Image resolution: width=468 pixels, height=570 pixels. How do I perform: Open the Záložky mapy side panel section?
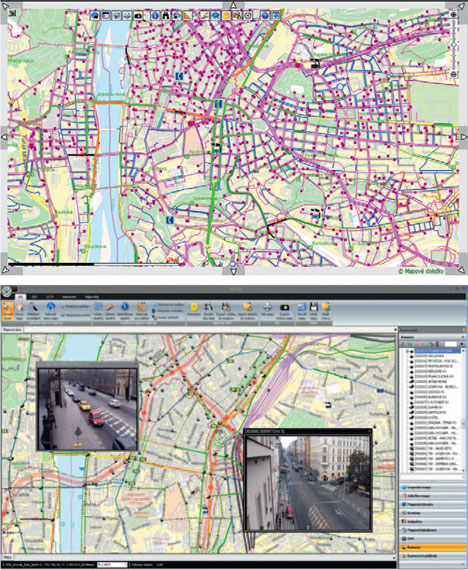click(433, 496)
